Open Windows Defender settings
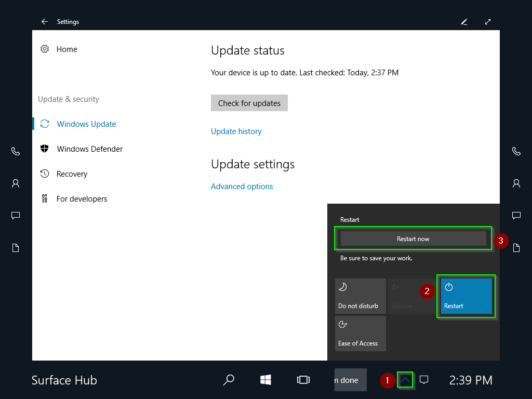The width and height of the screenshot is (532, 399). 89,149
